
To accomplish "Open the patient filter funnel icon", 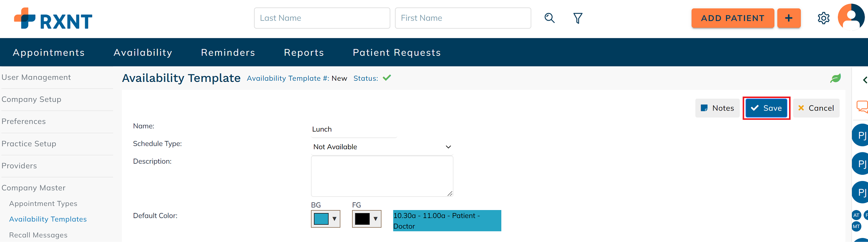I will (x=578, y=18).
